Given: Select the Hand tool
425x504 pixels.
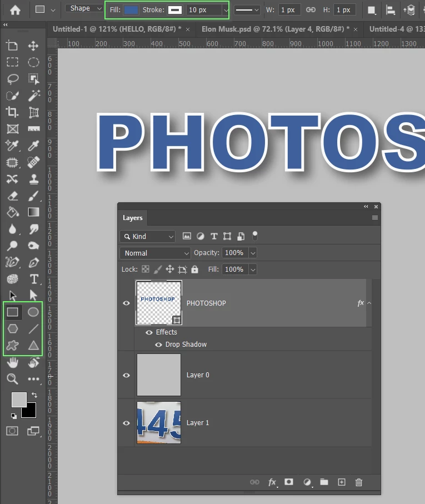Looking at the screenshot, I should coord(12,362).
